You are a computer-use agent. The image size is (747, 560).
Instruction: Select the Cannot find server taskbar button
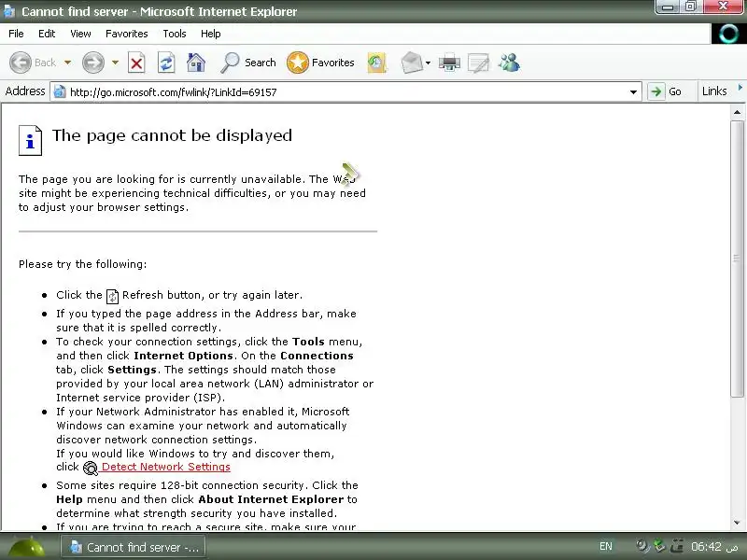click(134, 547)
